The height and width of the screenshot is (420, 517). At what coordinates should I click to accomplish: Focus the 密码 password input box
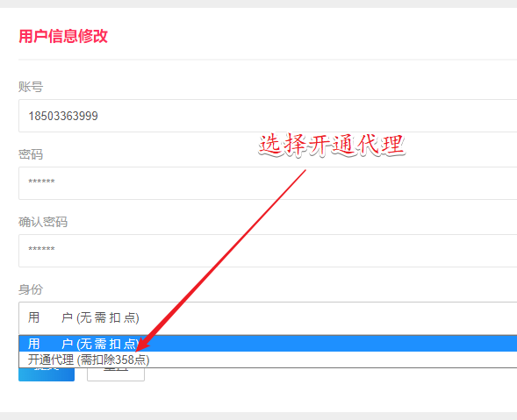(x=268, y=183)
